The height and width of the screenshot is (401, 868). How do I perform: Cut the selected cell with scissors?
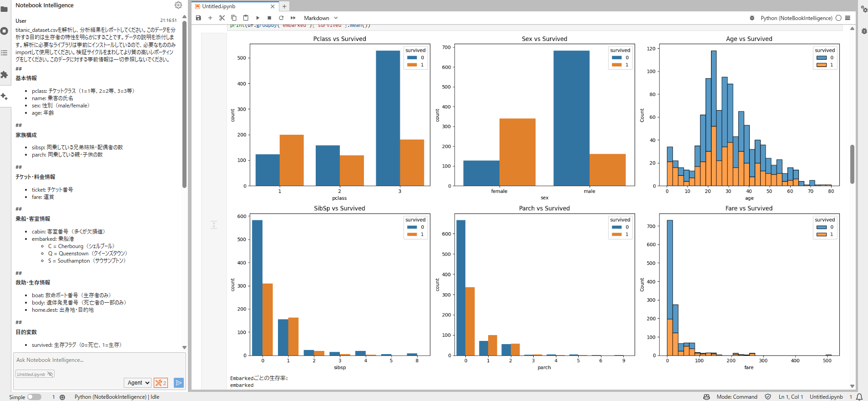222,18
